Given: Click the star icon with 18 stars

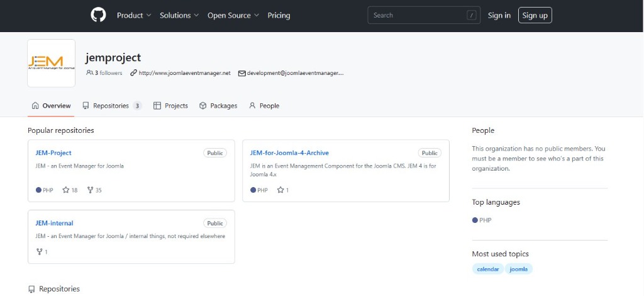Looking at the screenshot, I should (x=65, y=190).
